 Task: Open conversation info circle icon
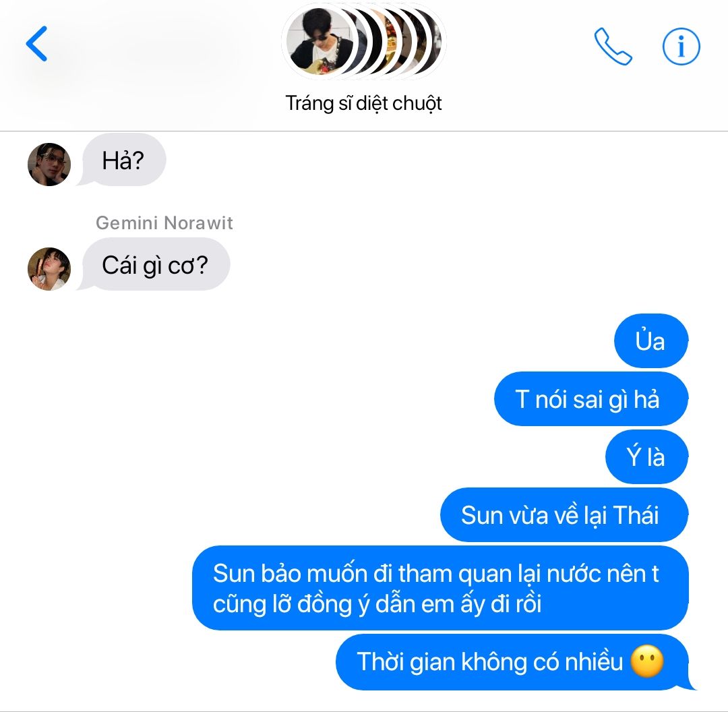coord(681,47)
